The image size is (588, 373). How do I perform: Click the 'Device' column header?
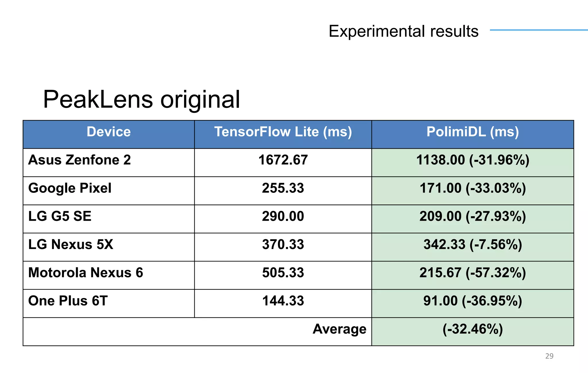click(109, 134)
